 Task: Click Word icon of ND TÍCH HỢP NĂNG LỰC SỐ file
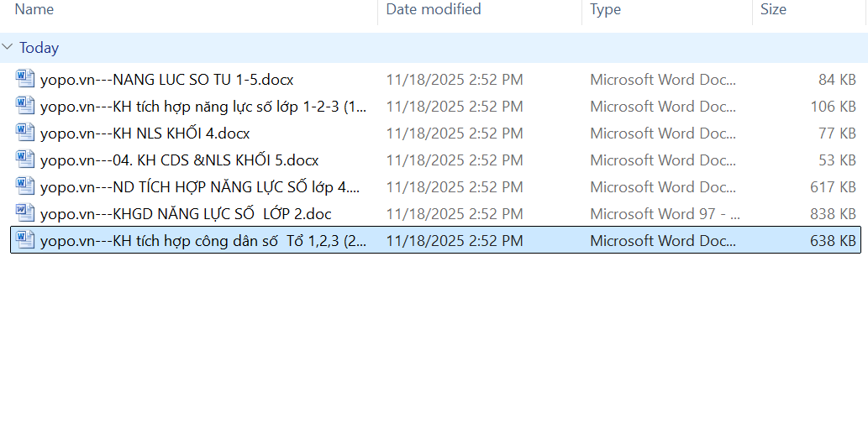click(25, 187)
